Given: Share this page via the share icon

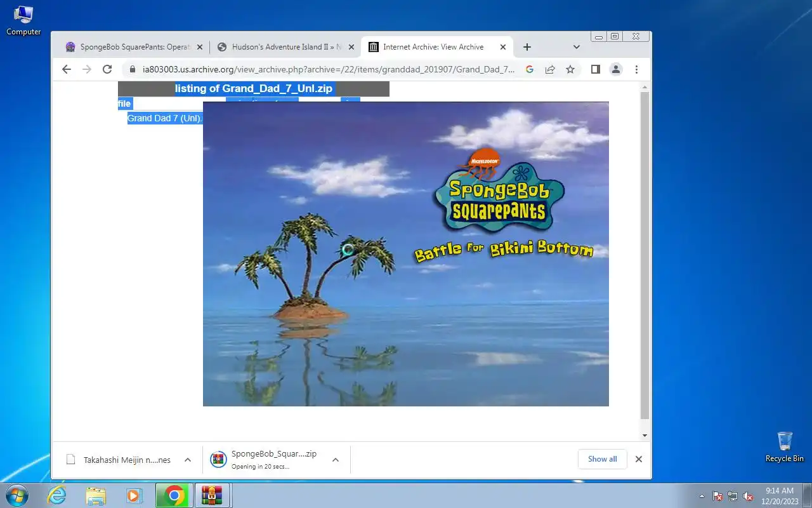Looking at the screenshot, I should [x=550, y=69].
